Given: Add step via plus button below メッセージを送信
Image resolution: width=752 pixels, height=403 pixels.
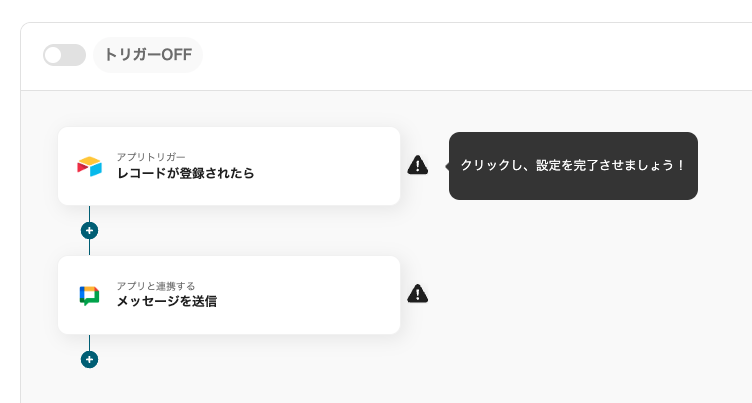Looking at the screenshot, I should click(89, 359).
